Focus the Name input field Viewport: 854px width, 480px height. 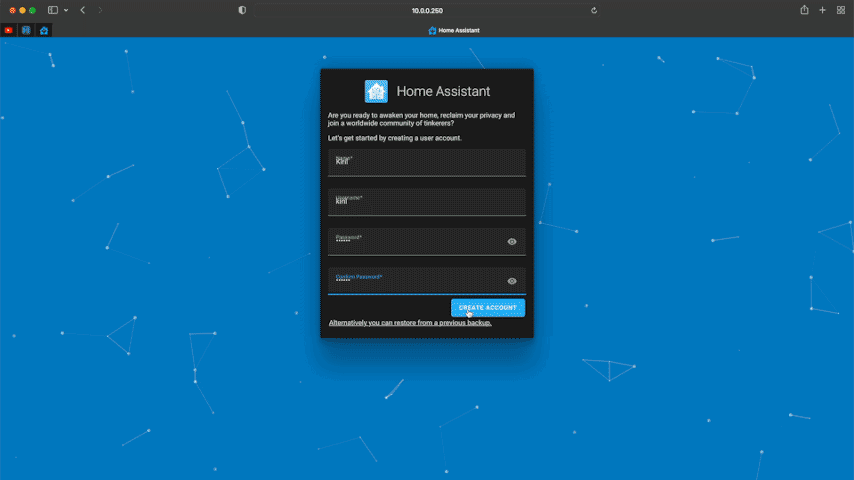point(426,162)
